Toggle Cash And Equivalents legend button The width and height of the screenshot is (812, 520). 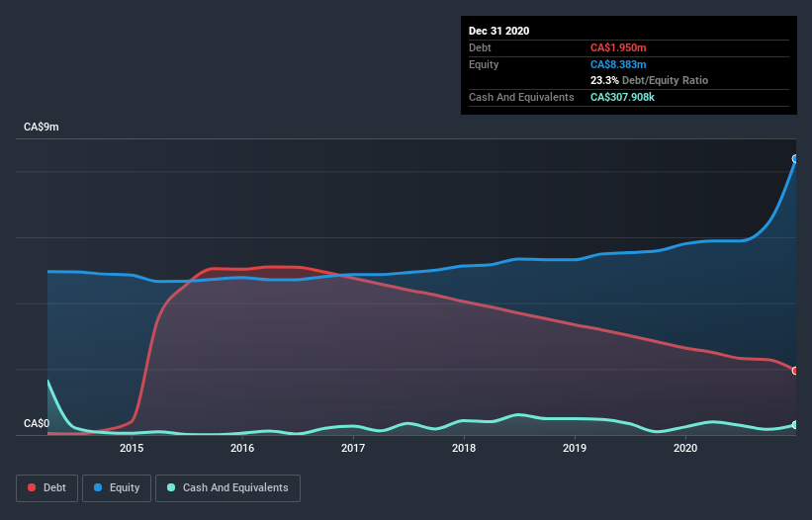tap(227, 488)
